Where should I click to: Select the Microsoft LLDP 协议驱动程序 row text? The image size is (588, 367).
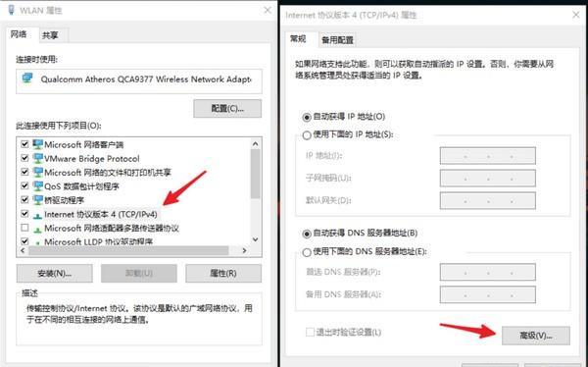tap(98, 242)
